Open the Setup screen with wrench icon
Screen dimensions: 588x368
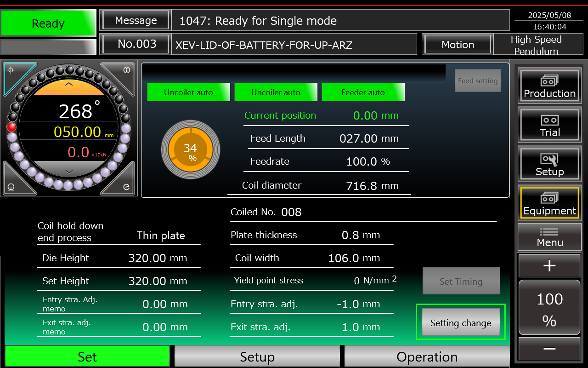549,164
